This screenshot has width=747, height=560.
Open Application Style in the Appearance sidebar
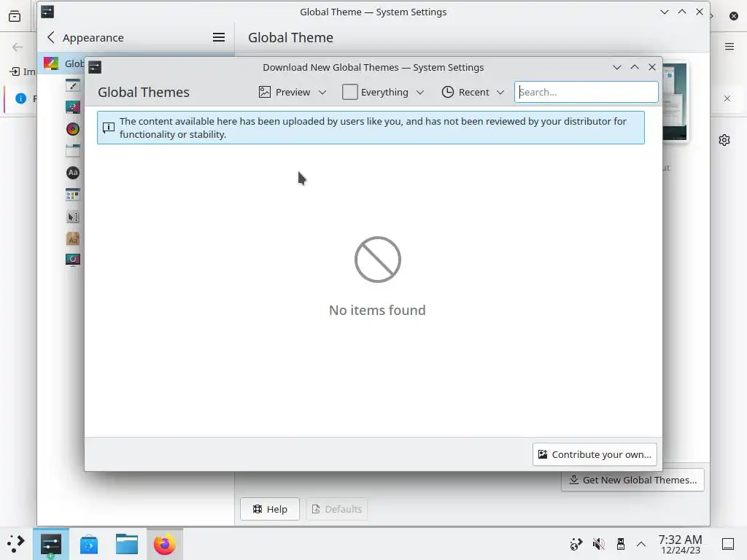[73, 85]
